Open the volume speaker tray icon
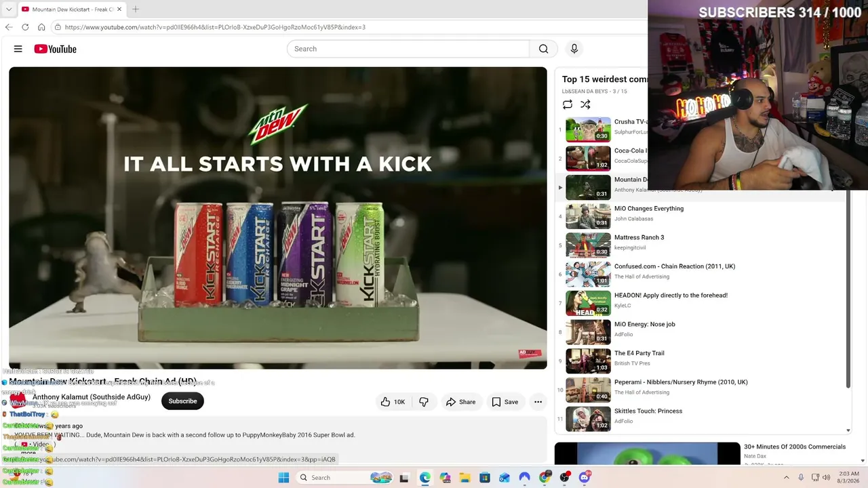 (827, 478)
